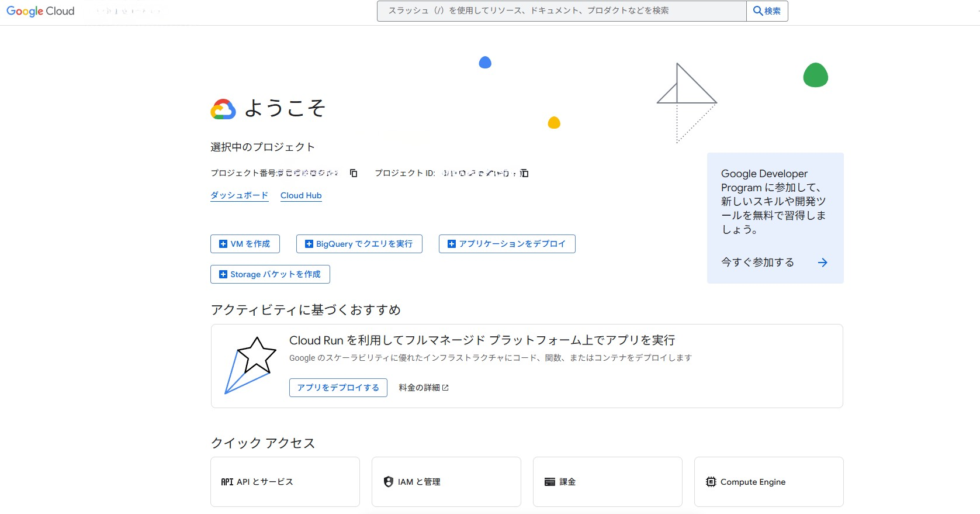Open the 課金 billing card

tap(607, 482)
